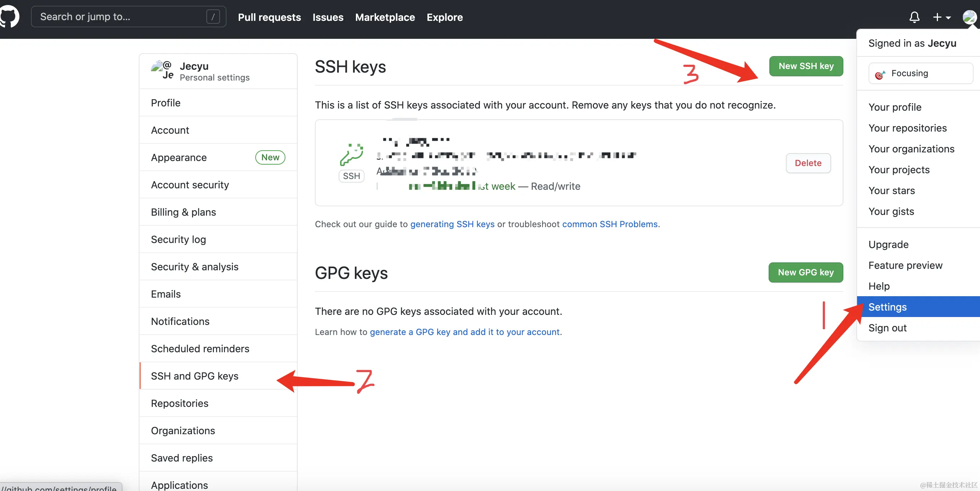This screenshot has height=491, width=980.
Task: Open Security log page
Action: point(218,240)
